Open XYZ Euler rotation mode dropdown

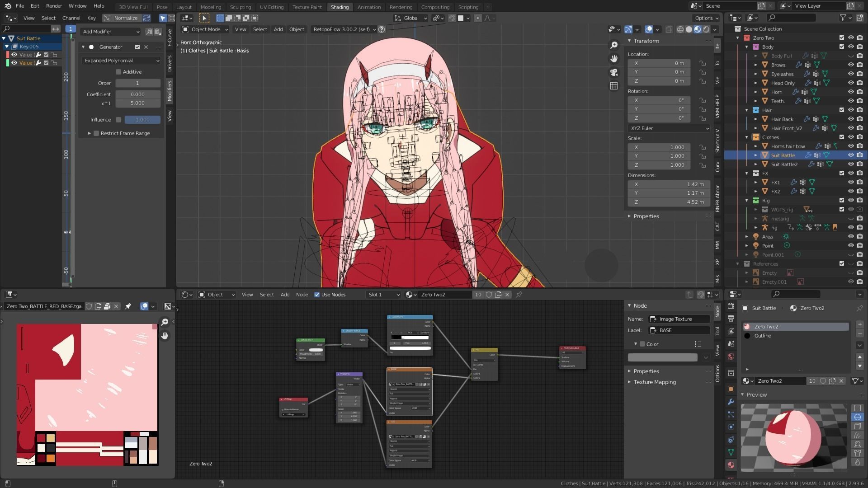(669, 128)
